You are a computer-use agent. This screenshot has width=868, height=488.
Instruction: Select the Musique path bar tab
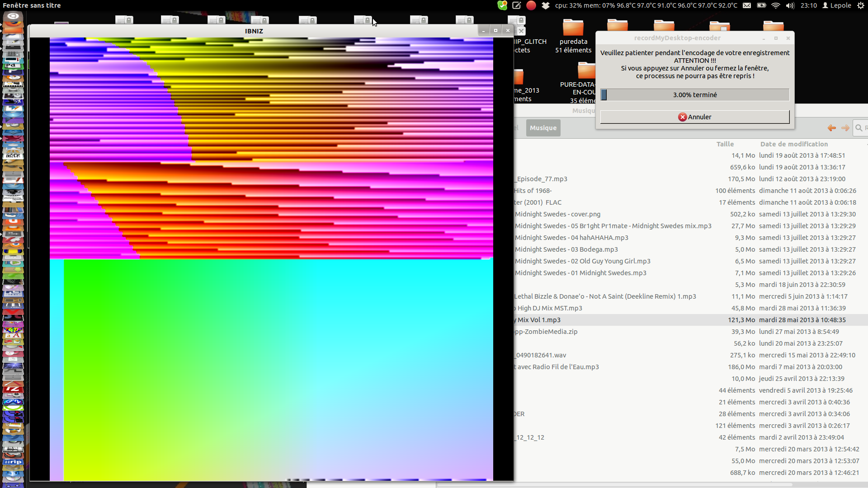[x=543, y=128]
